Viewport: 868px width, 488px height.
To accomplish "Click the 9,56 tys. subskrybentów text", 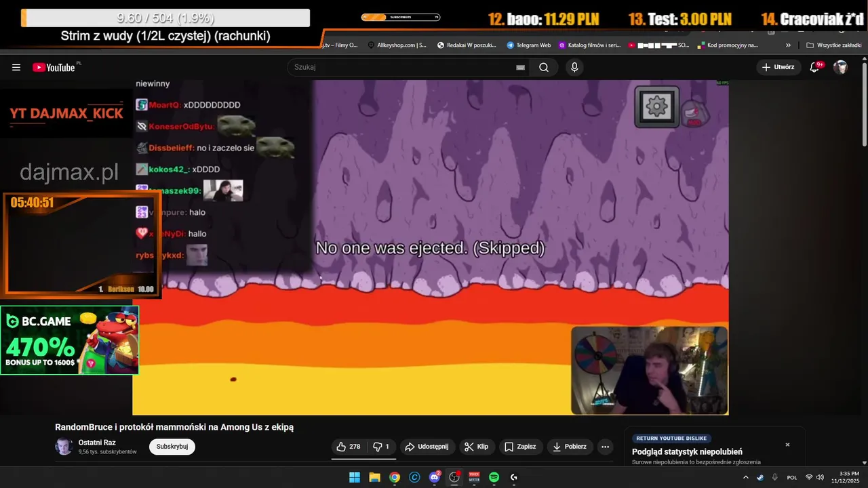I will point(107,452).
